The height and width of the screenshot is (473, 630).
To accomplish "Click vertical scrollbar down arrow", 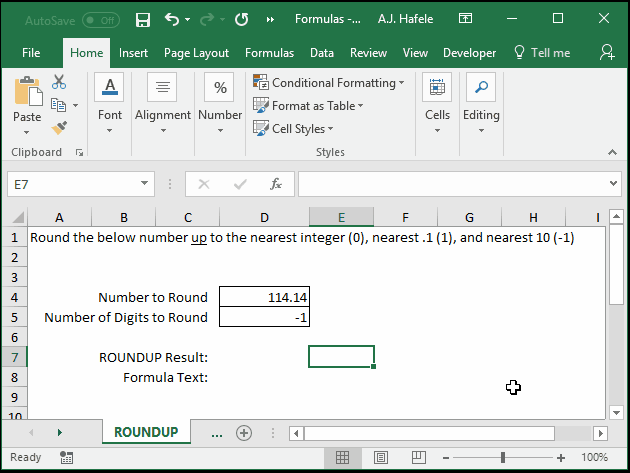I will (x=616, y=412).
